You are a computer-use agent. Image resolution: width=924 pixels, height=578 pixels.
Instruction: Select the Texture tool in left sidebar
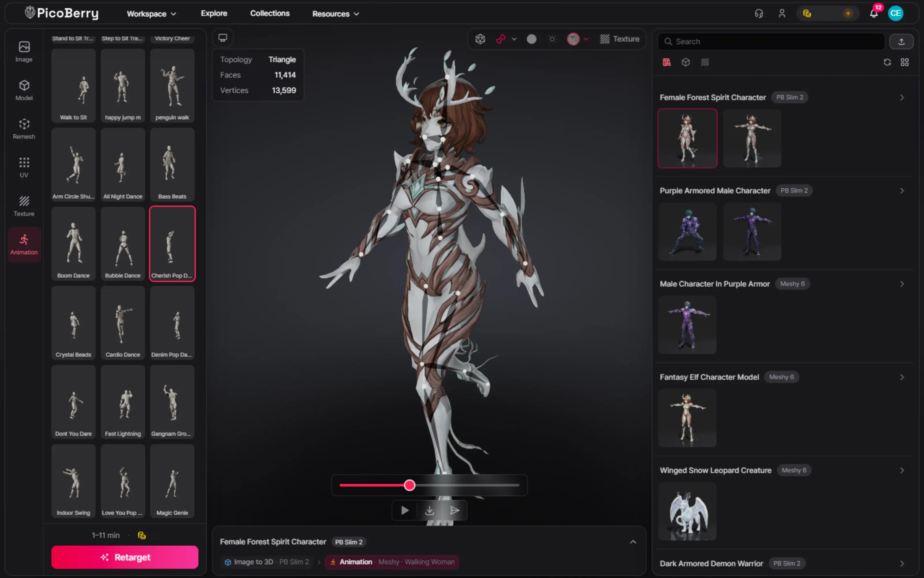coord(24,206)
